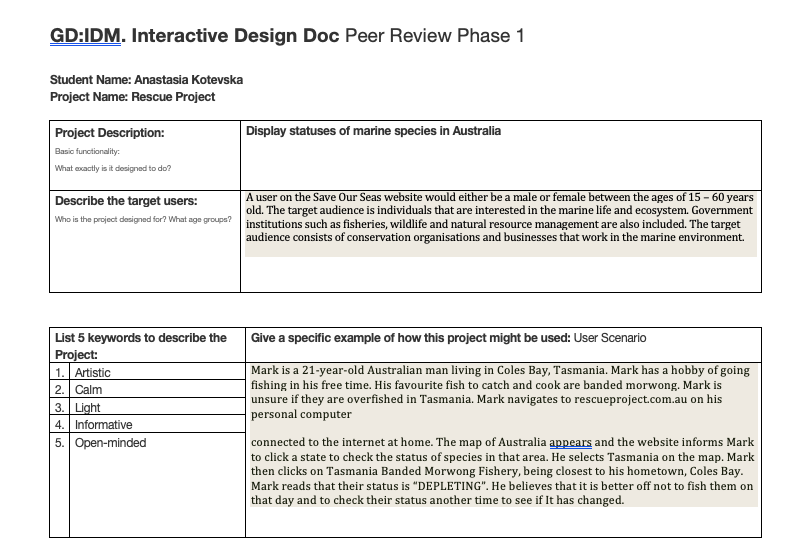Click the underlined word 'appears' in the scenario
Image resolution: width=796 pixels, height=558 pixels.
click(571, 441)
